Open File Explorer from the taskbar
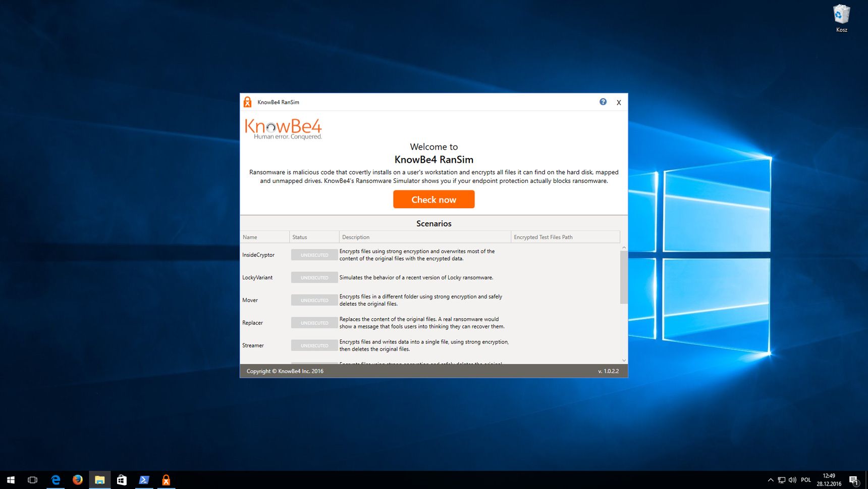This screenshot has width=868, height=489. point(99,480)
